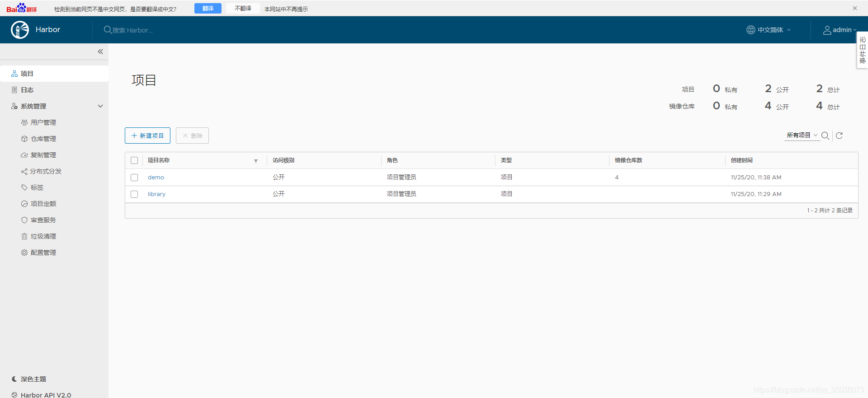The height and width of the screenshot is (398, 868).
Task: Go to 仓库管理 page
Action: 43,139
